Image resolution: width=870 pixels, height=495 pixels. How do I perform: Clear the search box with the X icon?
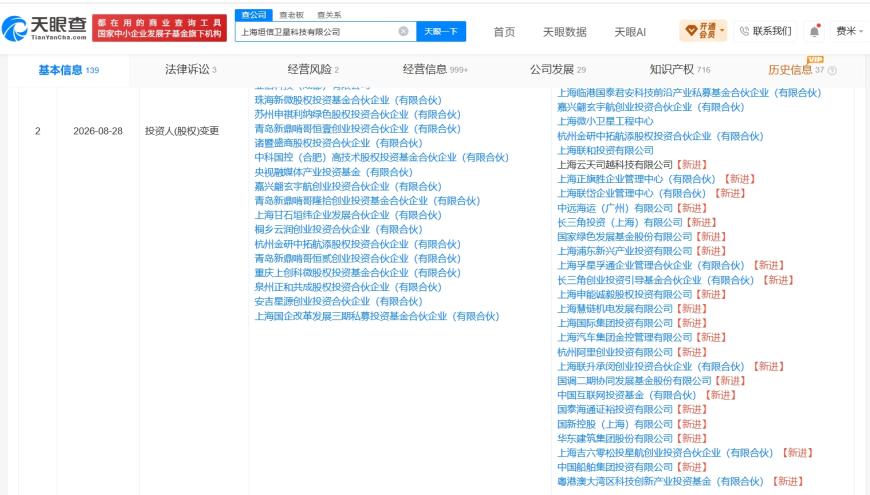pos(403,32)
